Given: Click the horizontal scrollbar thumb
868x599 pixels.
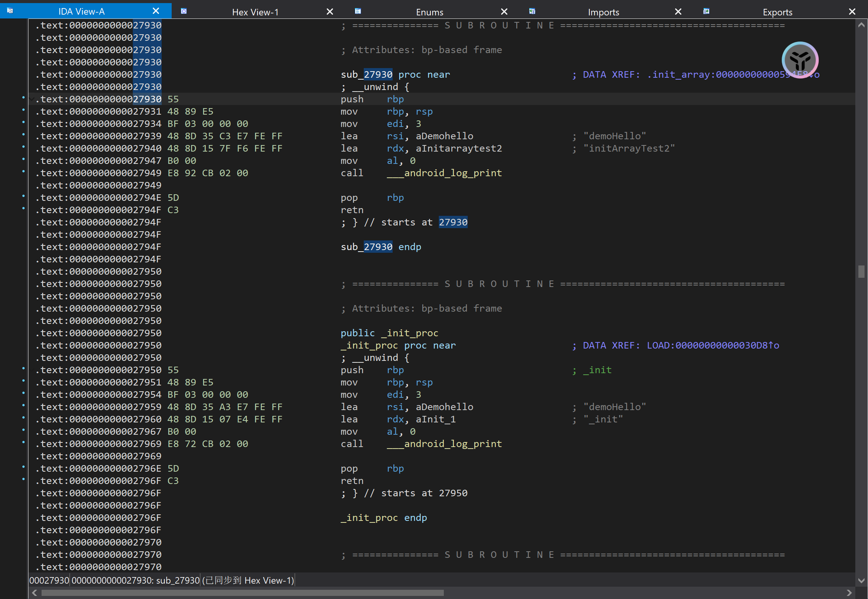Looking at the screenshot, I should [x=243, y=593].
